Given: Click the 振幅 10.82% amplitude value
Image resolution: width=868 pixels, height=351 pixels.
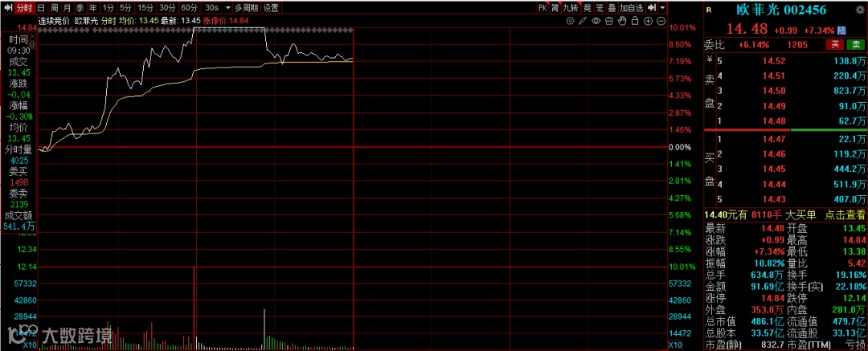Looking at the screenshot, I should tap(768, 262).
